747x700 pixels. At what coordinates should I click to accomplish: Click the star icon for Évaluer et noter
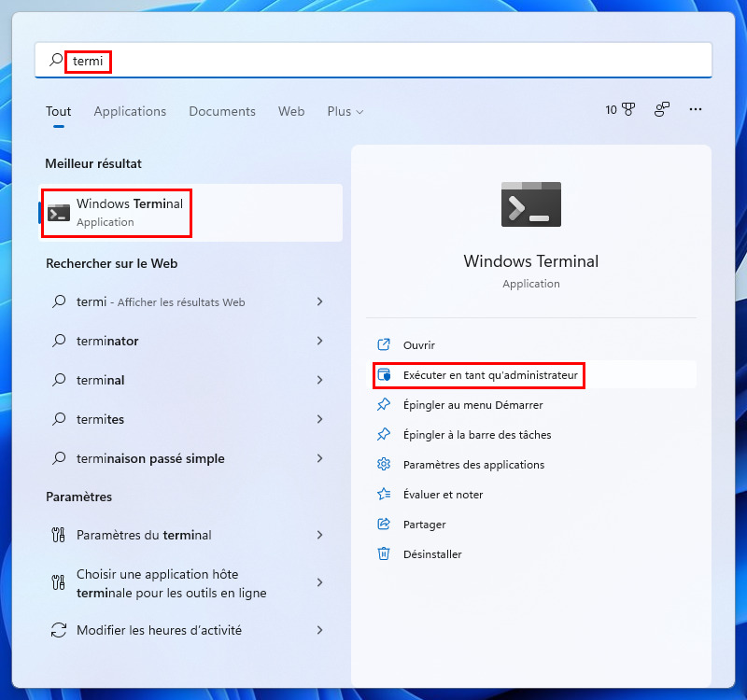point(383,495)
